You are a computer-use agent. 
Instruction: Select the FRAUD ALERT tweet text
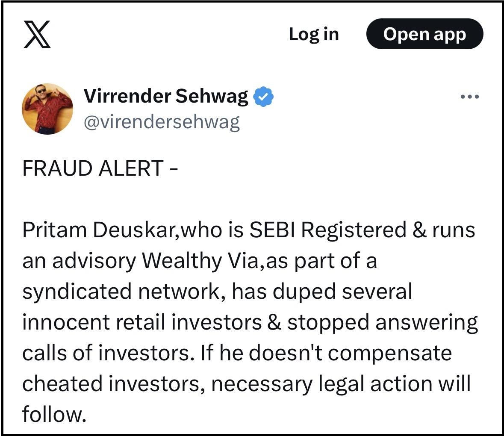[100, 167]
